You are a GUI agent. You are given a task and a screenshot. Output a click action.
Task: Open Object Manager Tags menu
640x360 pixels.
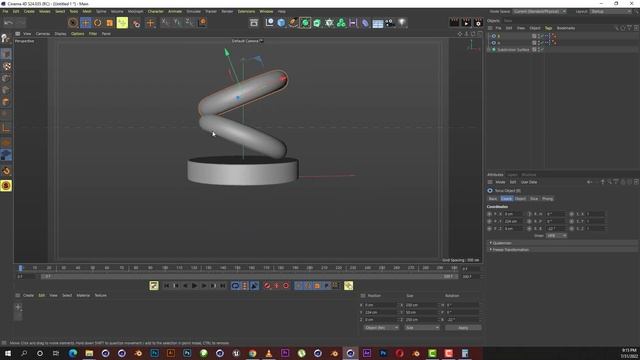pos(548,28)
